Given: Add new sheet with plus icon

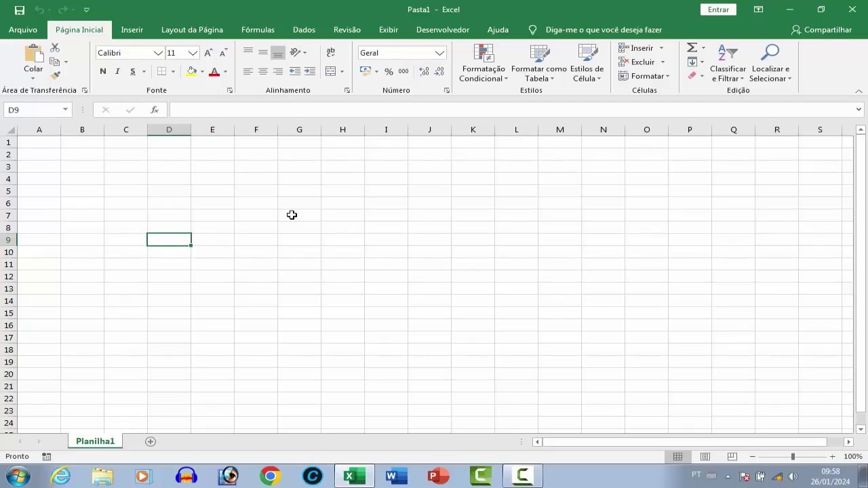Looking at the screenshot, I should coord(151,441).
